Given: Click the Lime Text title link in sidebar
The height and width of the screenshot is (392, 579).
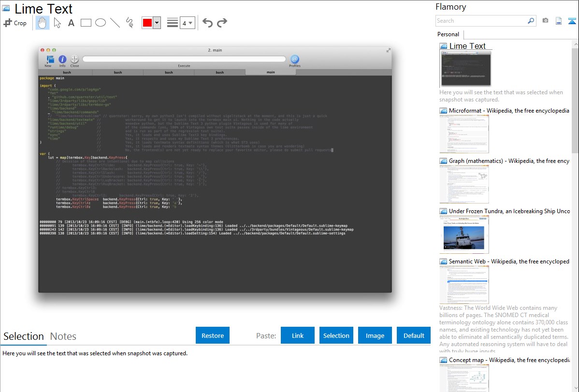Looking at the screenshot, I should (467, 46).
